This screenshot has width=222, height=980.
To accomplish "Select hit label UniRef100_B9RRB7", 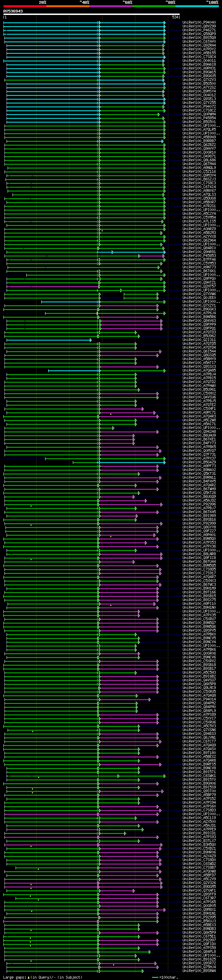I will (x=199, y=141).
